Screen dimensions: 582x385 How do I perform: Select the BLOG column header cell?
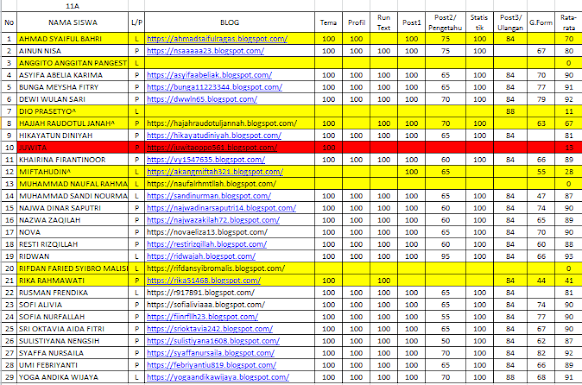229,22
